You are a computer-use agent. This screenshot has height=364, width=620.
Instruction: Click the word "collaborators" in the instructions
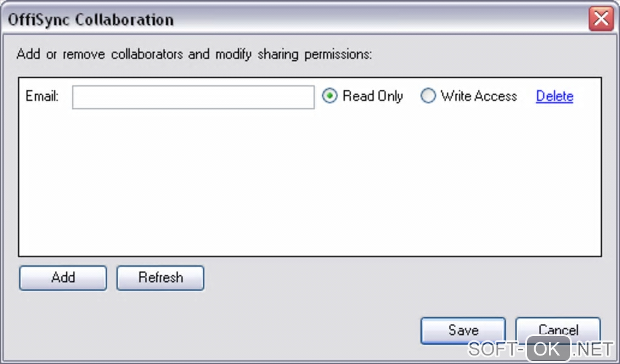pos(146,54)
